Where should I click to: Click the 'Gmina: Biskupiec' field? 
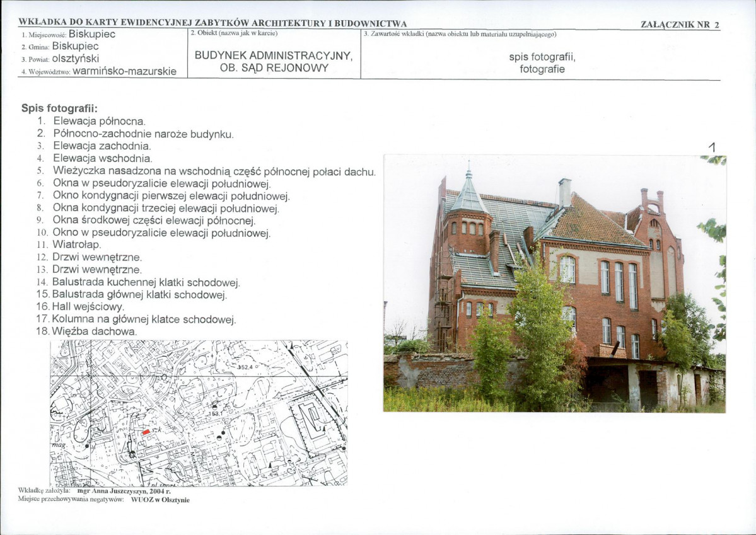point(61,46)
